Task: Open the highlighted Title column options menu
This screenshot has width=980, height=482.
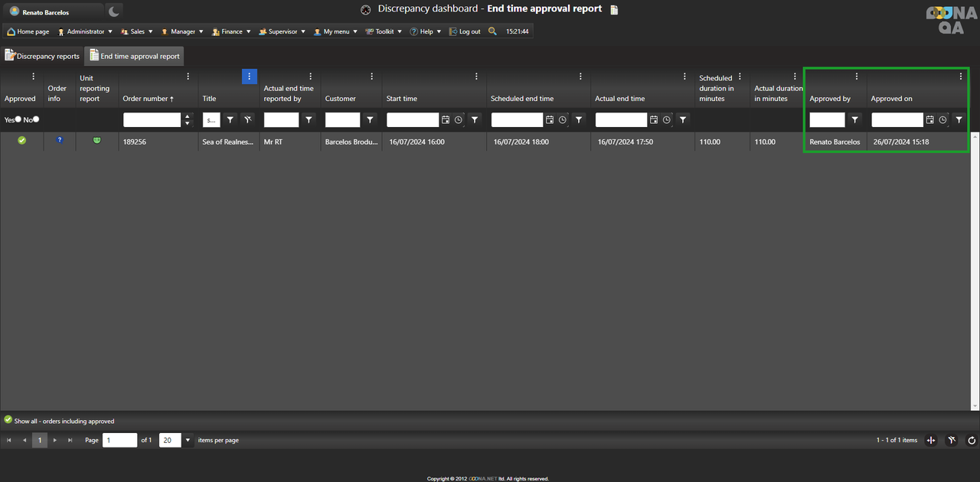Action: (x=249, y=77)
